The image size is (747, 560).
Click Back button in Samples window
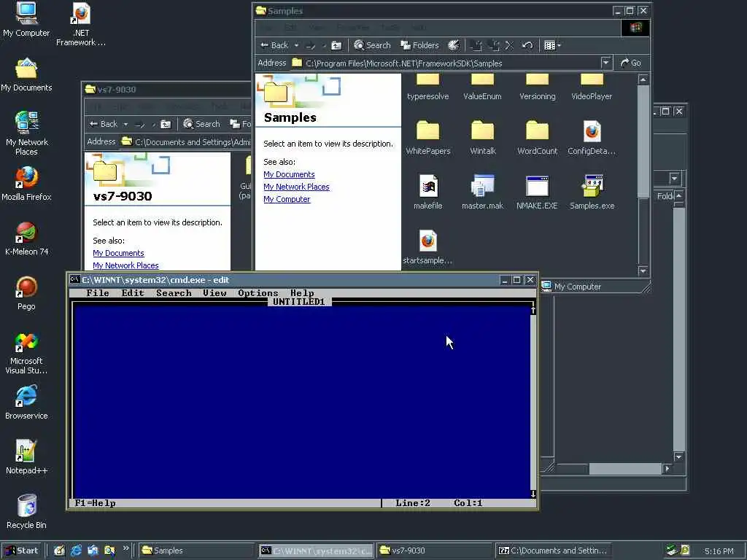pyautogui.click(x=274, y=45)
